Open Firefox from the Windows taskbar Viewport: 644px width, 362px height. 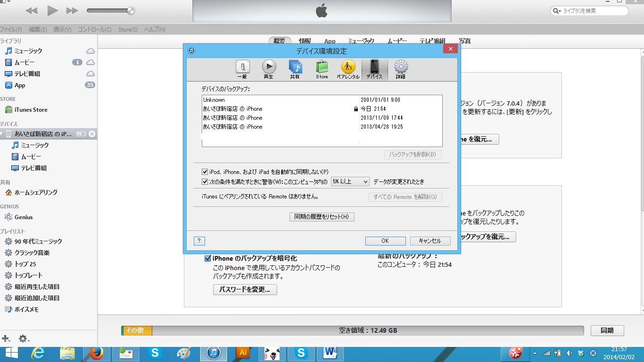(96, 353)
